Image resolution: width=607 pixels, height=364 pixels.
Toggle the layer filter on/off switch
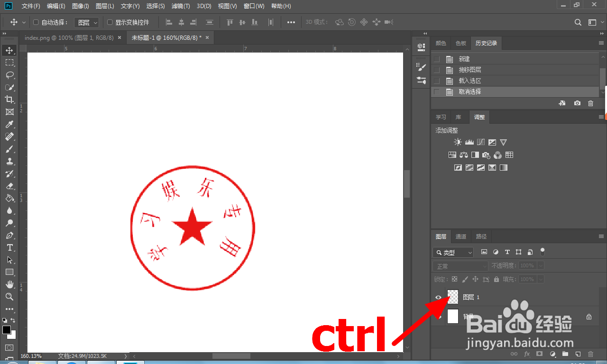tap(543, 252)
